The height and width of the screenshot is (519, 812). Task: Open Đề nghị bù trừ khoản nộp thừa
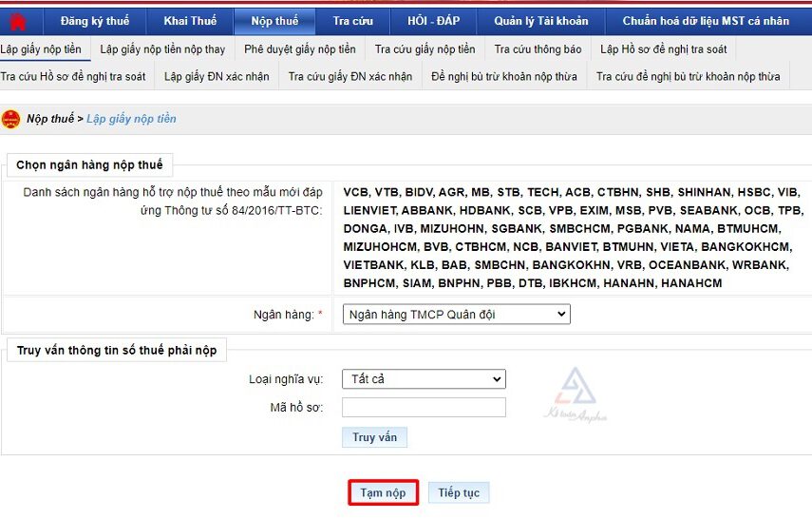[x=503, y=76]
